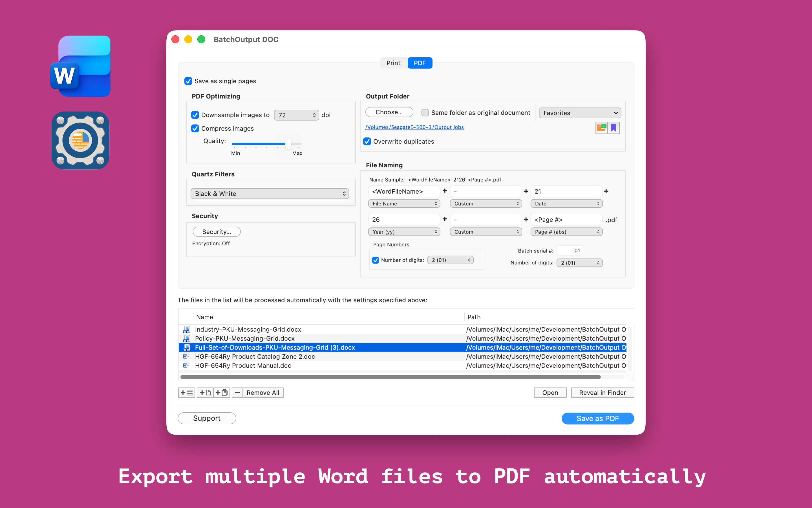This screenshot has width=812, height=508.
Task: Uncheck Page Numbers number of digits checkbox
Action: tap(376, 260)
